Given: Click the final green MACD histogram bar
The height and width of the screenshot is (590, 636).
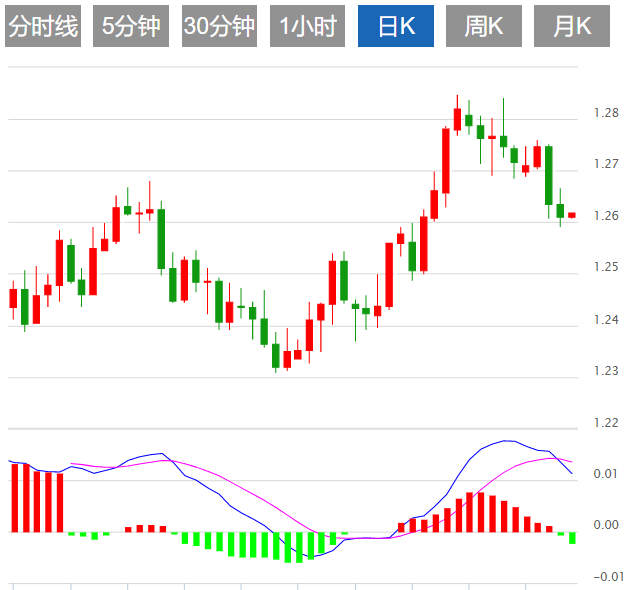Looking at the screenshot, I should (x=572, y=538).
